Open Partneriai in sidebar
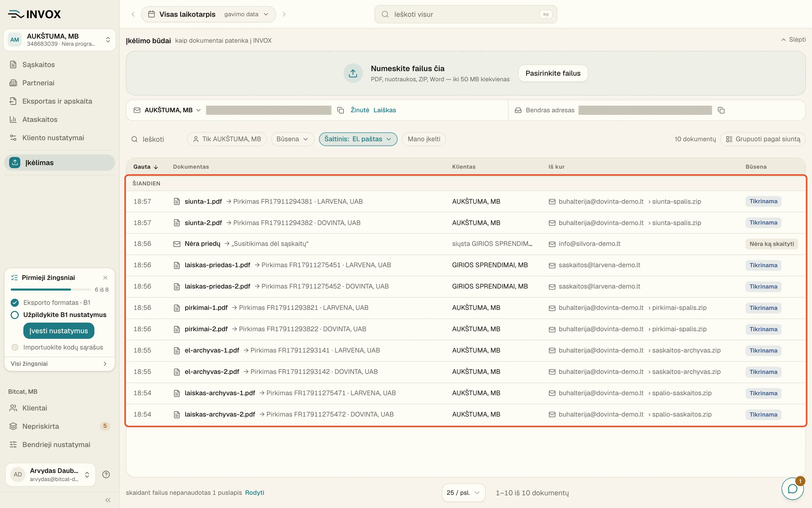812x508 pixels. [60, 83]
